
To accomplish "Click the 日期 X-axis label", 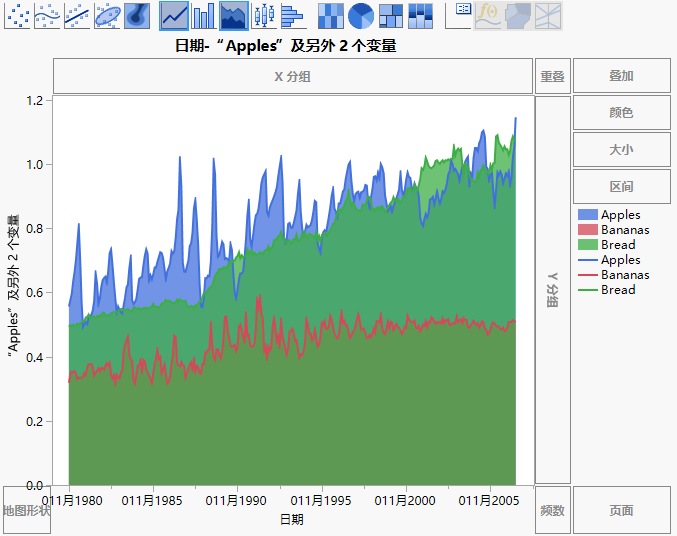I will (x=292, y=520).
